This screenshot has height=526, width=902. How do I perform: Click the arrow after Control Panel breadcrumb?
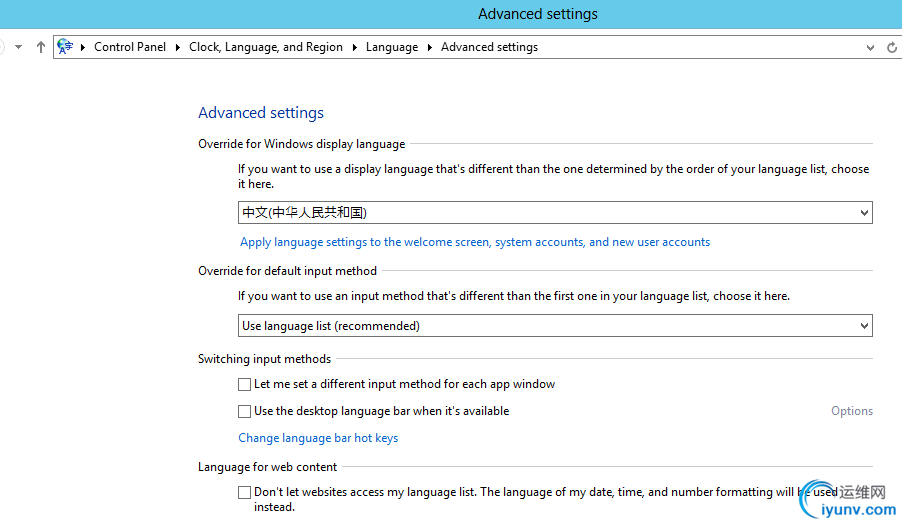pos(178,47)
